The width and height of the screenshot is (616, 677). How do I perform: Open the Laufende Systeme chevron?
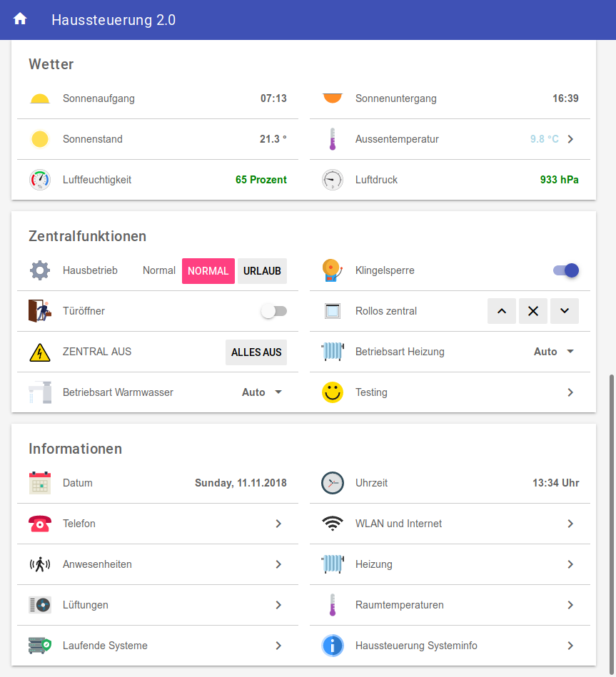click(278, 646)
